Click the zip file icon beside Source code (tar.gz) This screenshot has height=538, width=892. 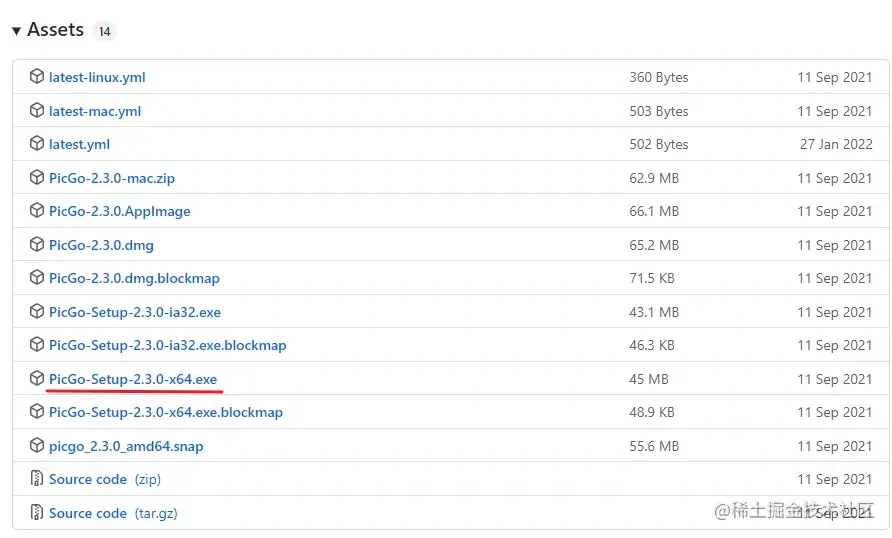coord(36,512)
